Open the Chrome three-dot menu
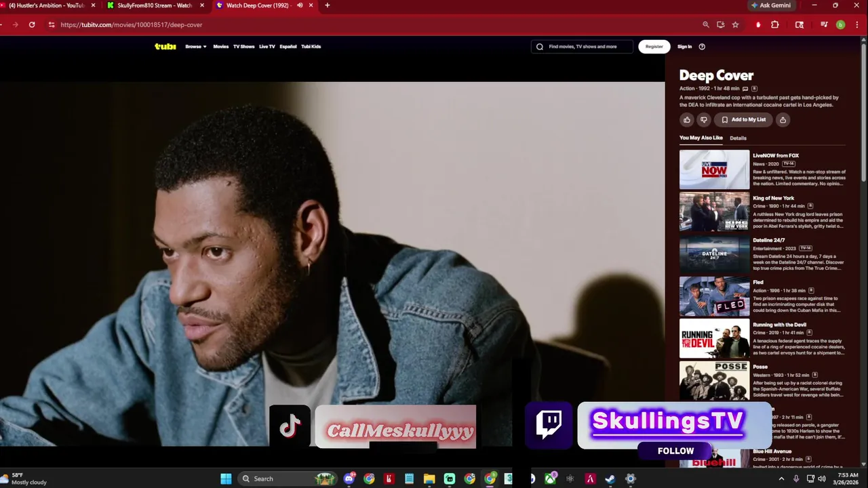Image resolution: width=868 pixels, height=488 pixels. pyautogui.click(x=856, y=24)
